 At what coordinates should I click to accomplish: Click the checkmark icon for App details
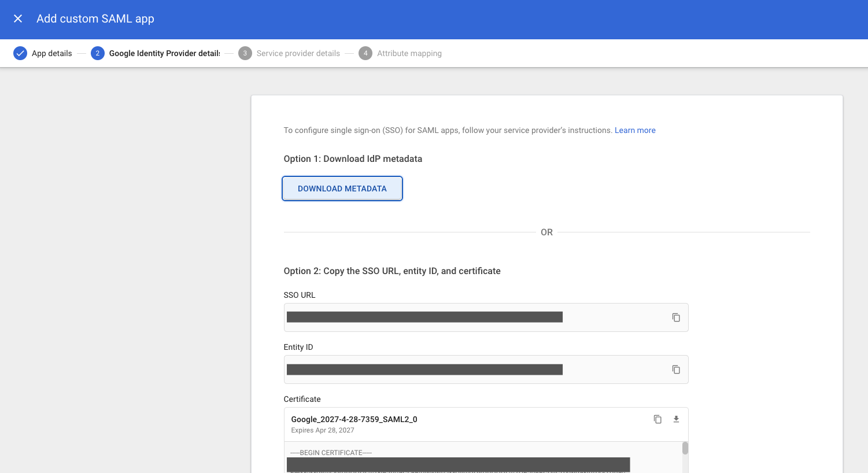coord(20,53)
